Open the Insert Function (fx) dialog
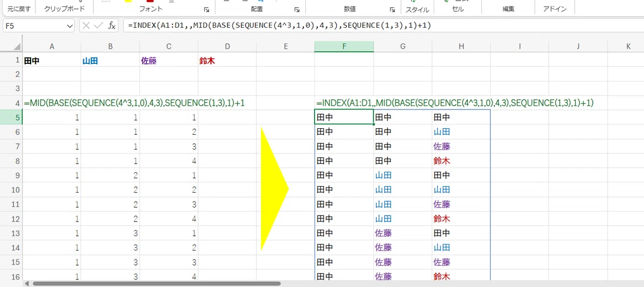This screenshot has height=287, width=644. pos(112,26)
